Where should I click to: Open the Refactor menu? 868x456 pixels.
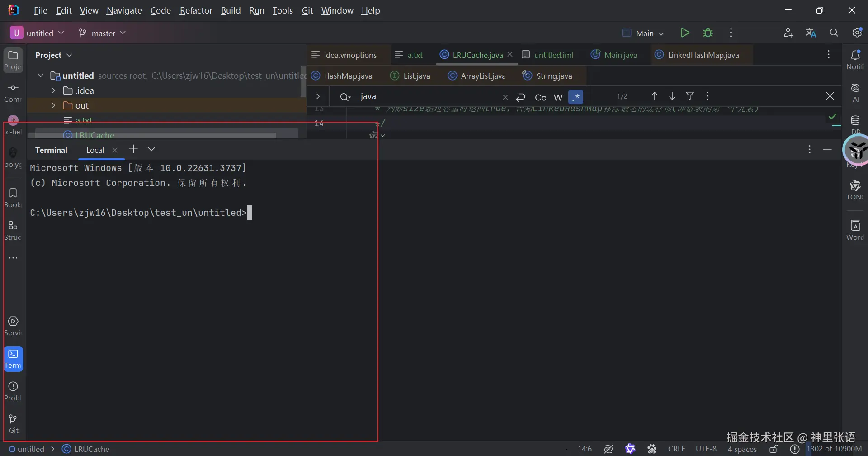[x=196, y=10]
